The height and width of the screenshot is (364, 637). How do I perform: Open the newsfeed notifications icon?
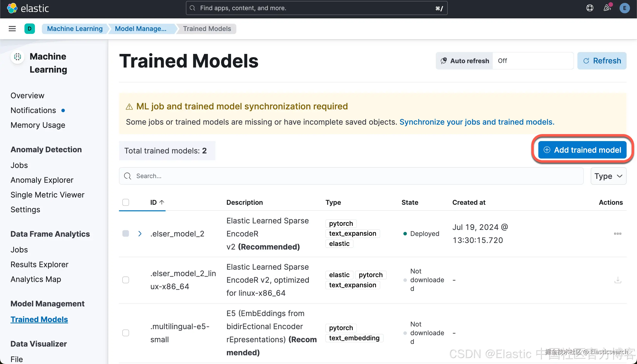(607, 8)
